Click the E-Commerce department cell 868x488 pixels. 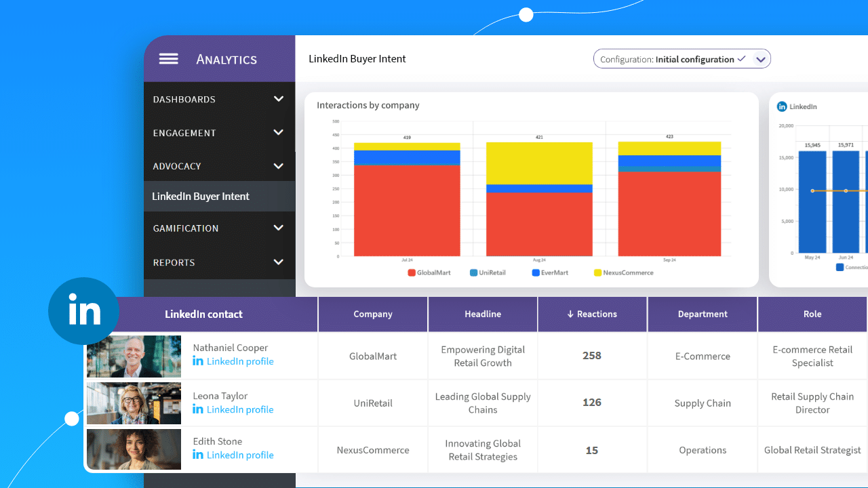tap(703, 356)
